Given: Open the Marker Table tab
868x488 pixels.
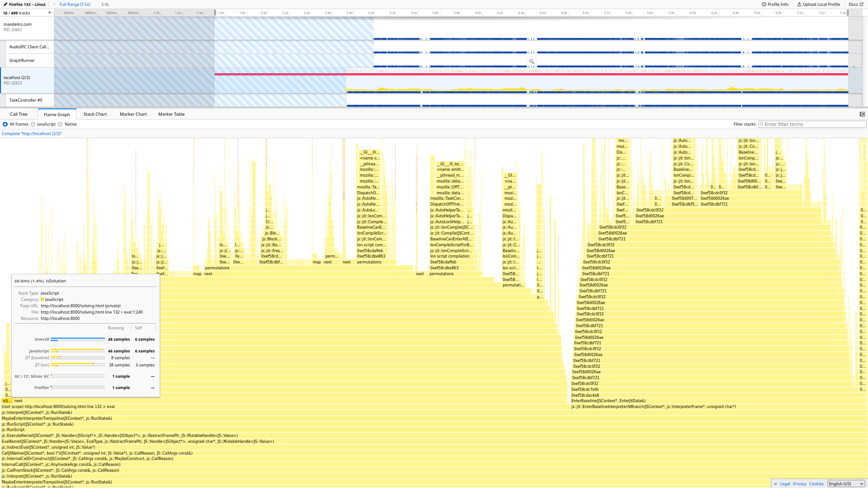Looking at the screenshot, I should (x=171, y=114).
